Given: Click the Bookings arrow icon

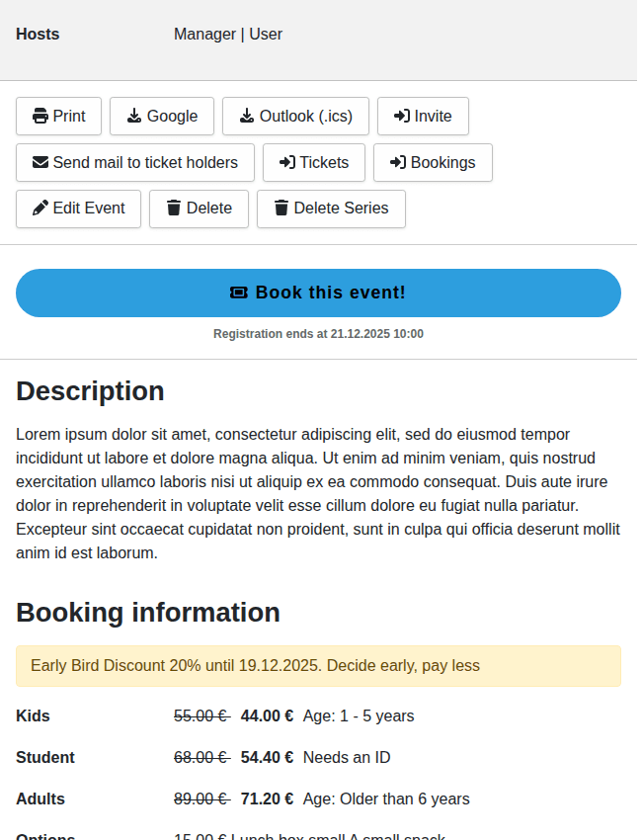Looking at the screenshot, I should click(x=398, y=163).
